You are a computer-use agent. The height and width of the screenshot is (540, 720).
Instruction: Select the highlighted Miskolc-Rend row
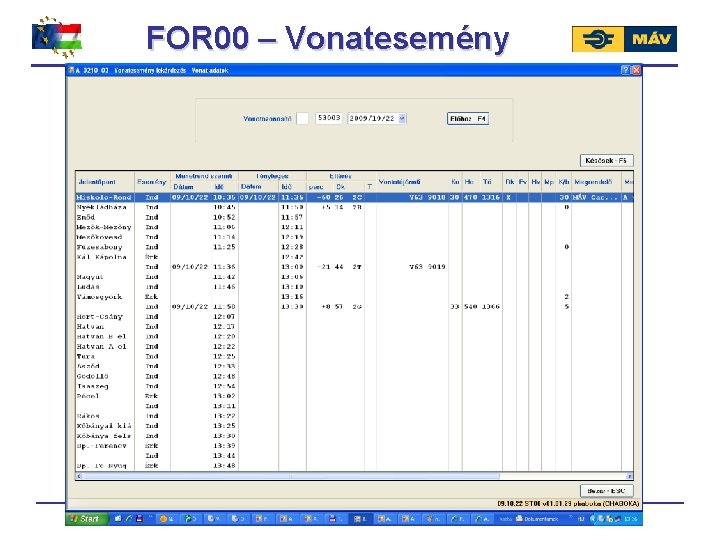354,197
